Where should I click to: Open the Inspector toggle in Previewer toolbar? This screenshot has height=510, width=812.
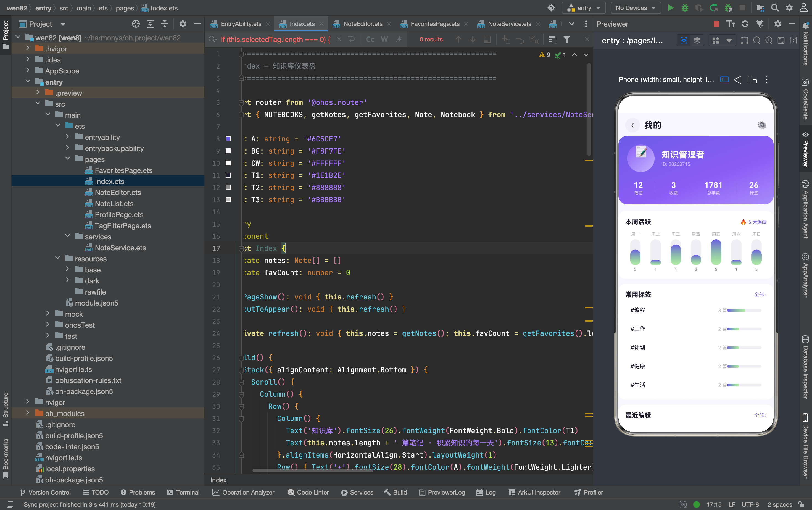(684, 41)
